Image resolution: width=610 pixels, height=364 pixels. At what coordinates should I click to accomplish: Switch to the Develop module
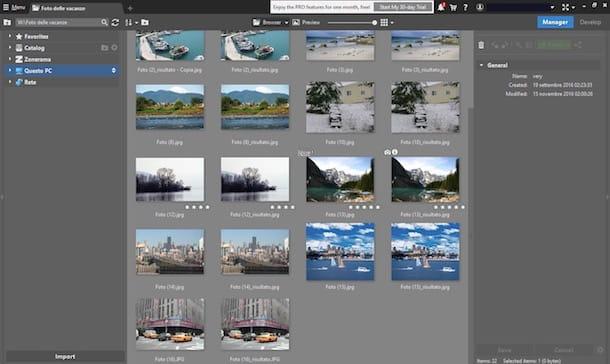click(590, 22)
